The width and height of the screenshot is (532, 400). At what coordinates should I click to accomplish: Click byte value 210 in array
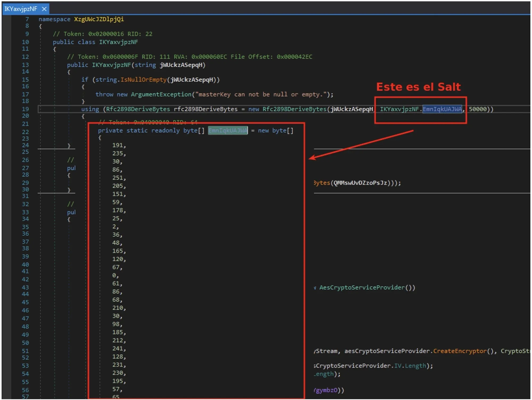(x=118, y=308)
